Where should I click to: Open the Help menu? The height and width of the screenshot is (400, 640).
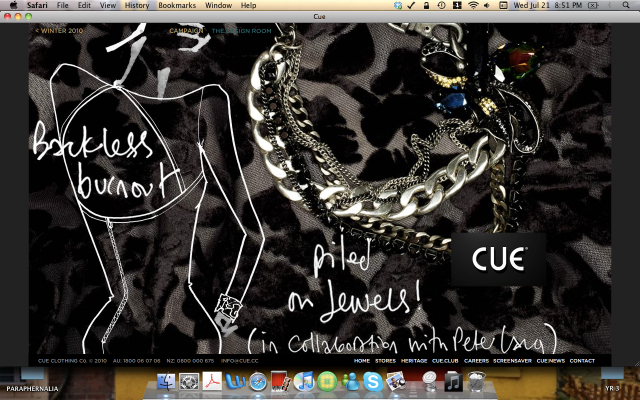(x=249, y=5)
